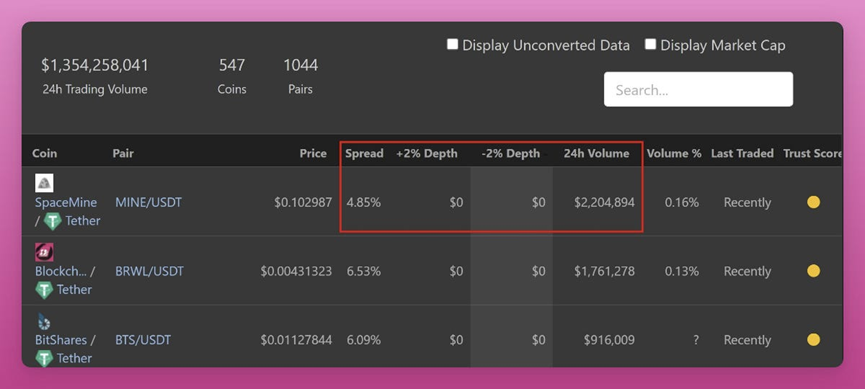
Task: Click yellow trust score dot for BRWL/USDT
Action: tap(813, 271)
